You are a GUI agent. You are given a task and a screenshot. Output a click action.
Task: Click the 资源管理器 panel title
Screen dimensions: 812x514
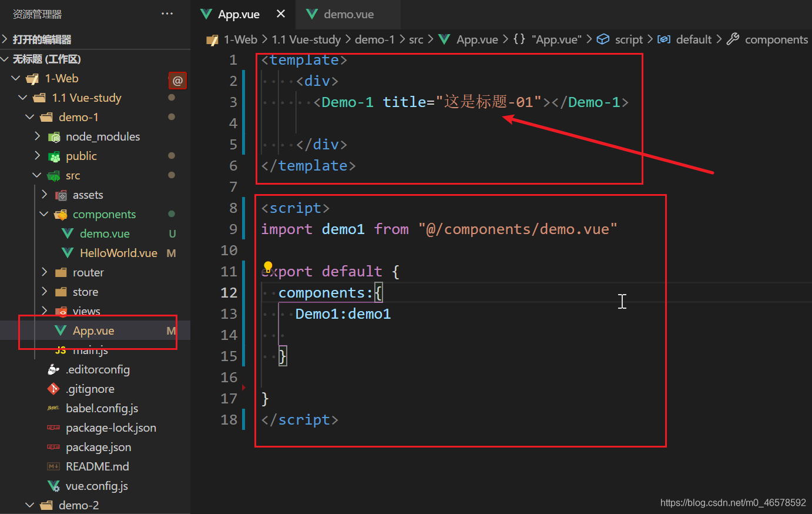pyautogui.click(x=38, y=14)
